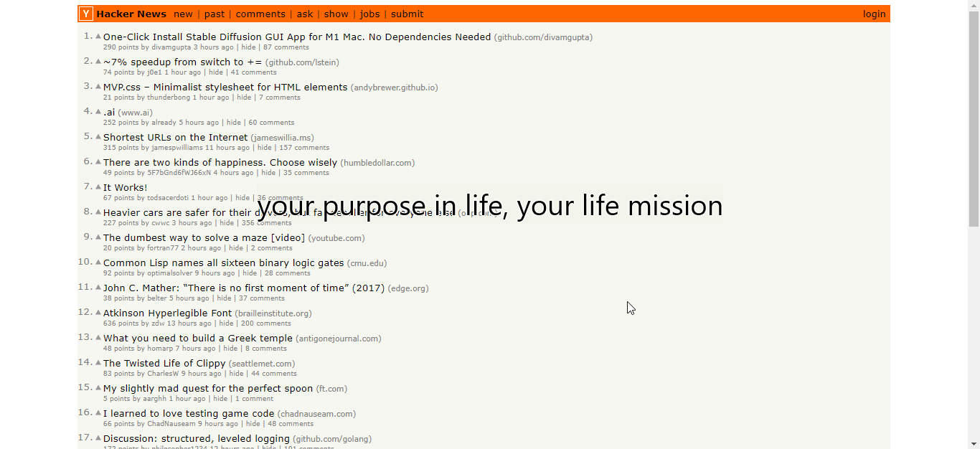Image resolution: width=980 pixels, height=449 pixels.
Task: Hide the Greek temple story
Action: 230,349
